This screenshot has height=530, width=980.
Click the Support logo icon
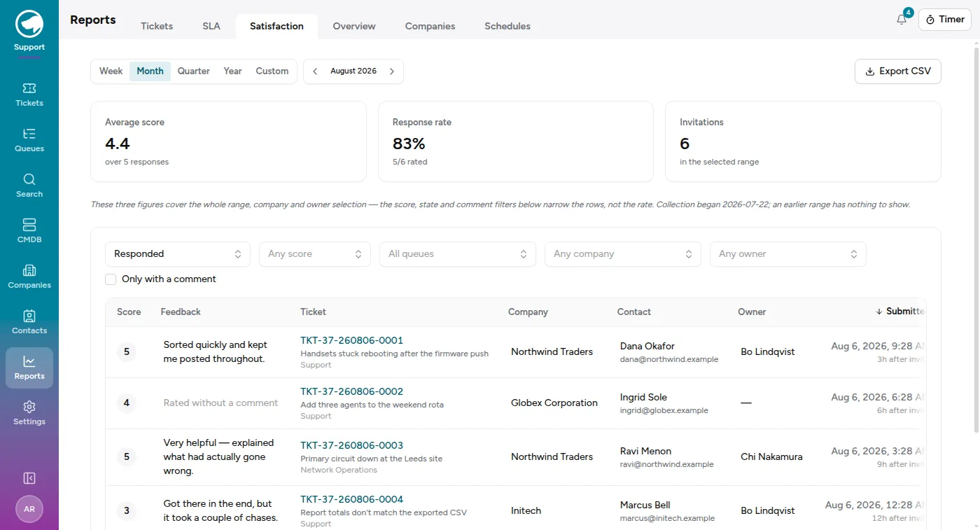29,25
